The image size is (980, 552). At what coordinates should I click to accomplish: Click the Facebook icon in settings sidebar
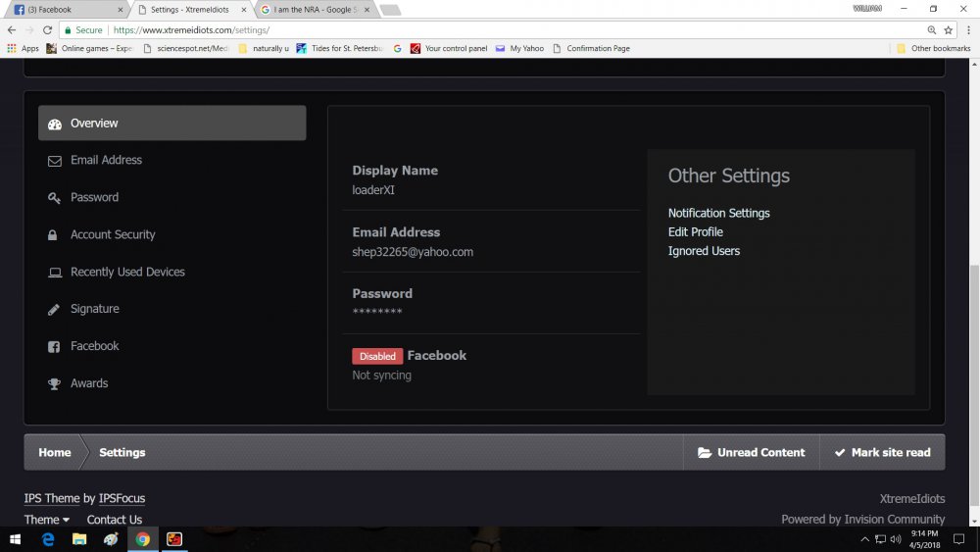tap(54, 347)
